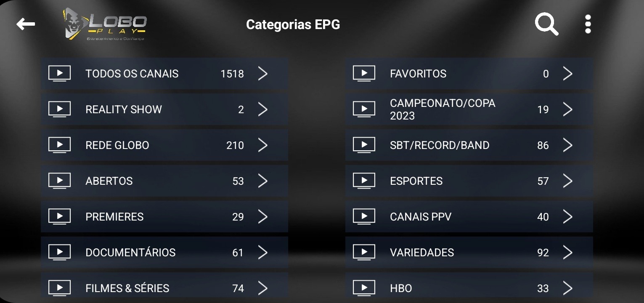Open the Premieres category
The width and height of the screenshot is (644, 303).
(114, 217)
